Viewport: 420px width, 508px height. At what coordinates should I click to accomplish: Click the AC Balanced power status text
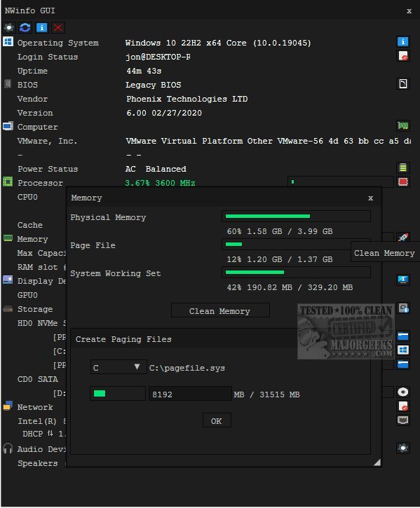156,169
